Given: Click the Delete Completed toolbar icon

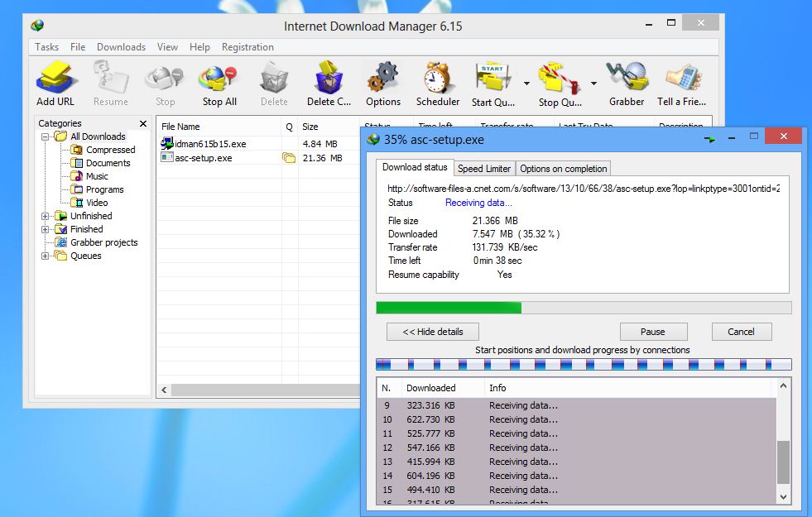Looking at the screenshot, I should [x=329, y=78].
